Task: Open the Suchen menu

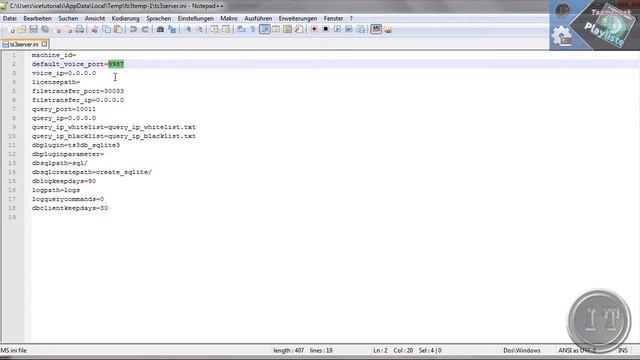Action: (68, 18)
